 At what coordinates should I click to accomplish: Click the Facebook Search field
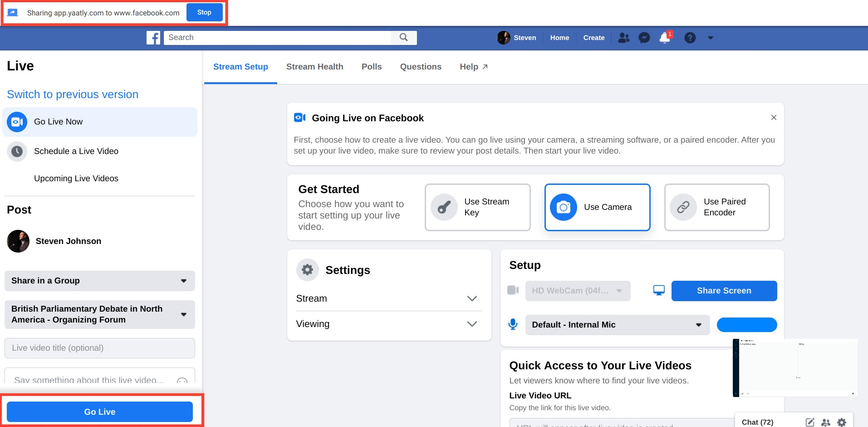pyautogui.click(x=277, y=38)
